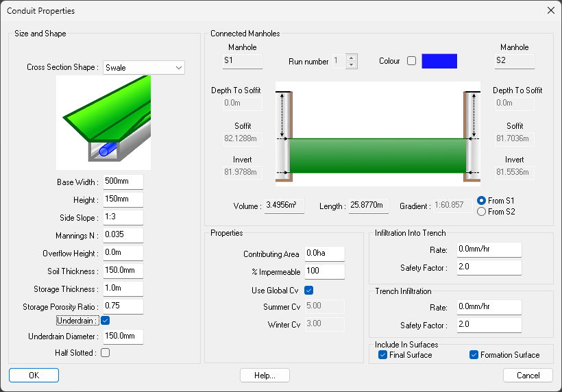Enable the Half Slotted checkbox
Image resolution: width=562 pixels, height=392 pixels.
click(x=105, y=353)
